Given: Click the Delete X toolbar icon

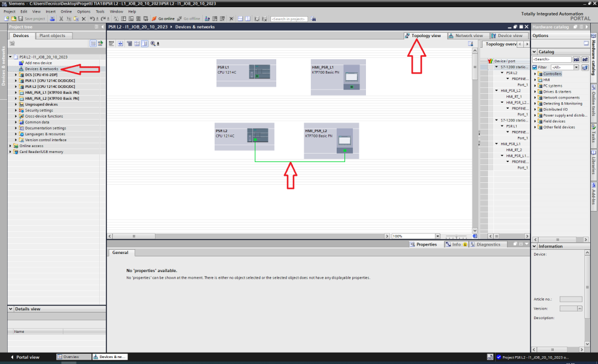Looking at the screenshot, I should (84, 19).
